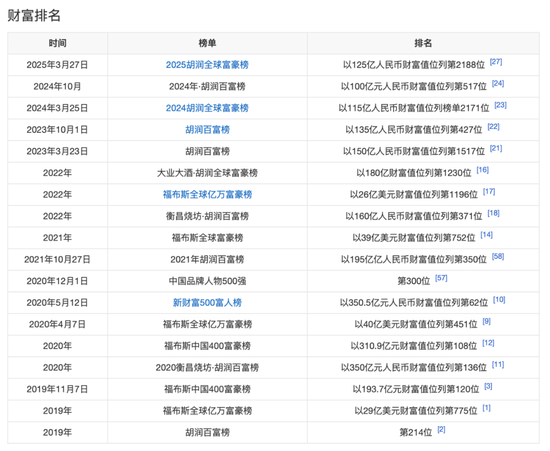Open the 福布斯全球亿万富豪榜 link in the 2022年 row

pos(207,195)
